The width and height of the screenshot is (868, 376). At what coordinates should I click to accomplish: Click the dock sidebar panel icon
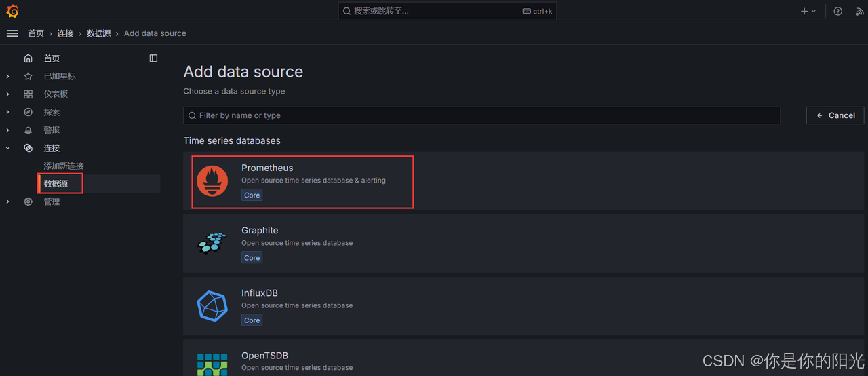(153, 58)
